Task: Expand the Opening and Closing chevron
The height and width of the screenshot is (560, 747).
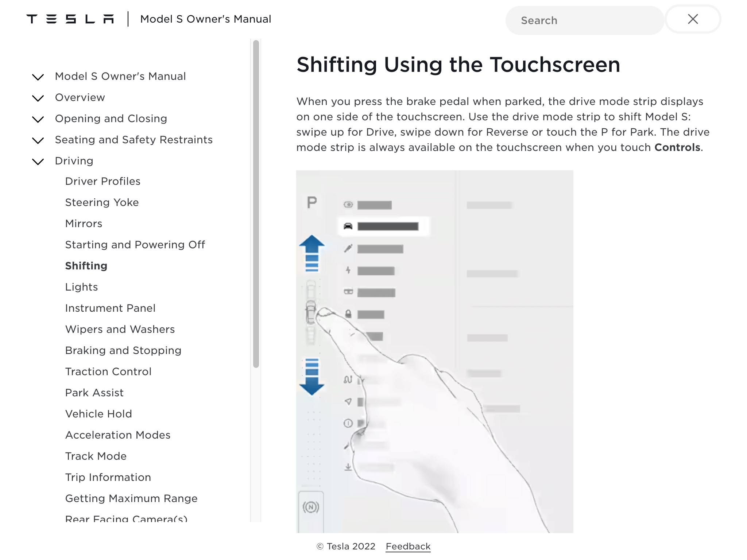Action: (38, 119)
